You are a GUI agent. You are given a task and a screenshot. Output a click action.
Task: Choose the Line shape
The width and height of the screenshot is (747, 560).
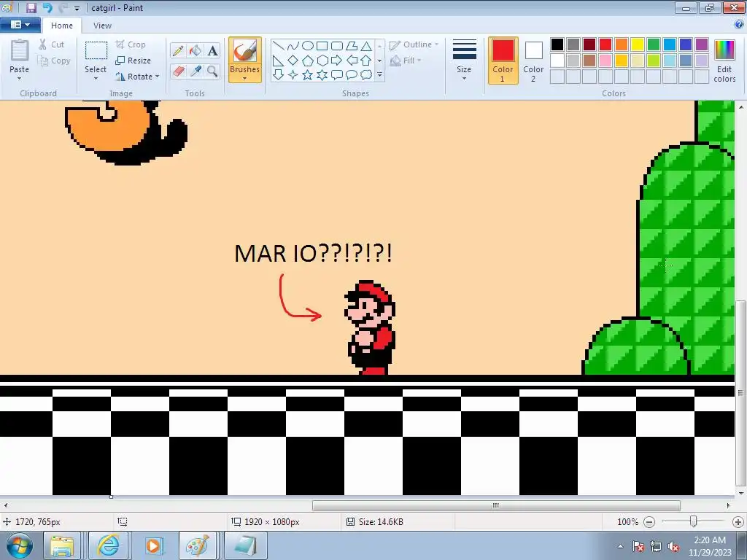coord(279,46)
